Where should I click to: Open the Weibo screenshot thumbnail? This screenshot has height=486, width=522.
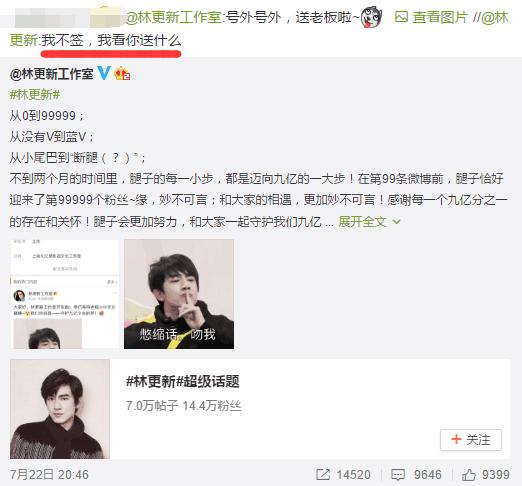[65, 294]
